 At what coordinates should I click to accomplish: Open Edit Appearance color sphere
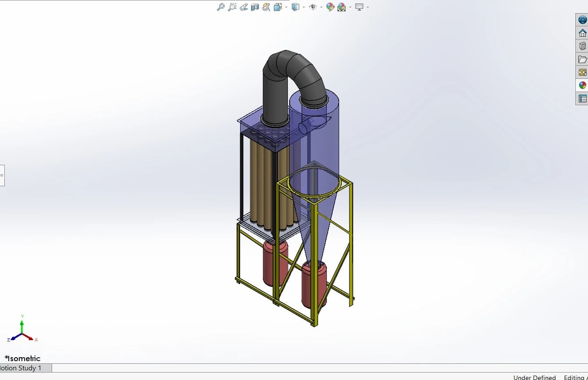tap(330, 7)
